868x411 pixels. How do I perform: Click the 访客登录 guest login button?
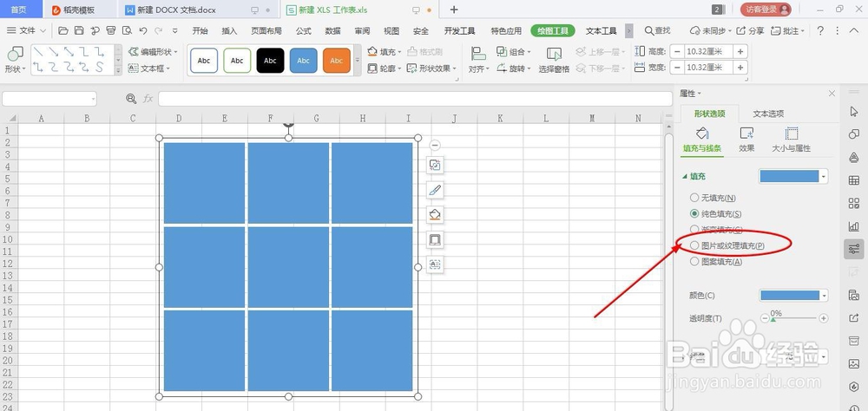click(766, 10)
